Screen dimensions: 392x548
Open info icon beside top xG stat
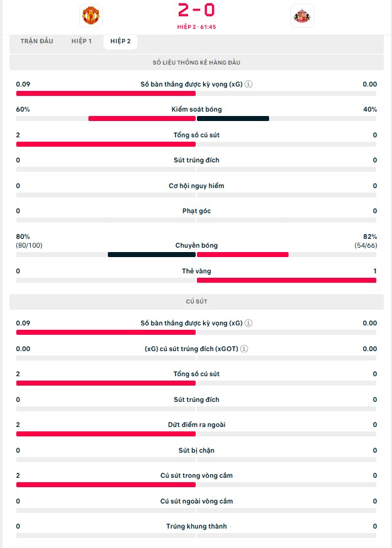click(248, 84)
